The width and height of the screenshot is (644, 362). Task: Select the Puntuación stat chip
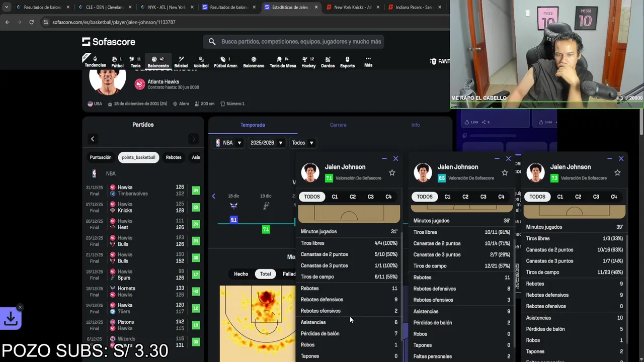point(101,157)
